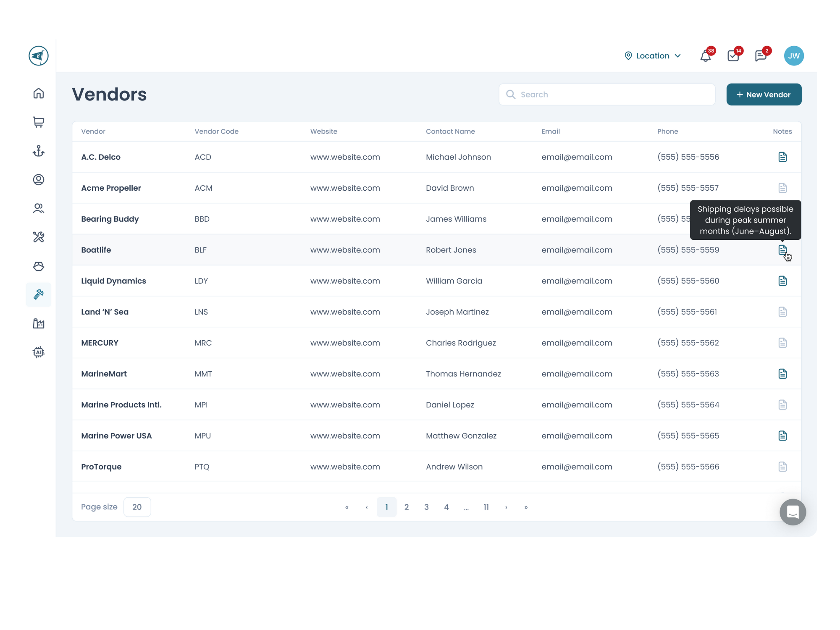This screenshot has height=630, width=840.
Task: Open the chat messages icon with 2 badge
Action: tap(761, 56)
